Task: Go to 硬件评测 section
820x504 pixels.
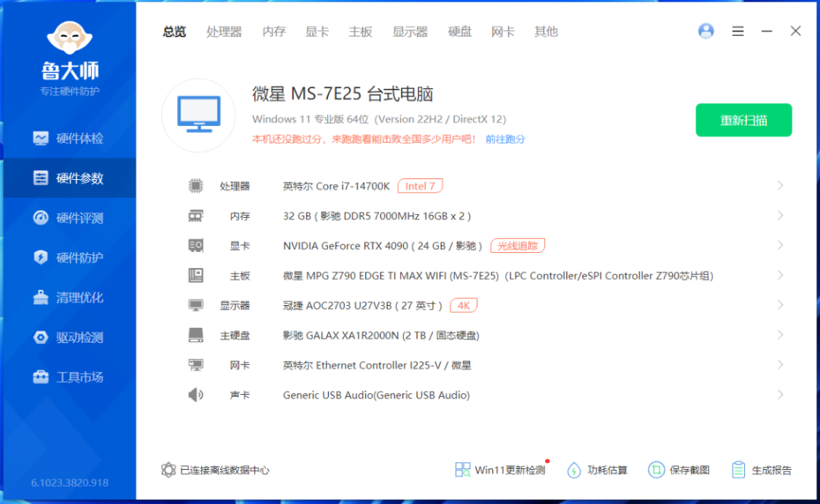Action: point(68,218)
